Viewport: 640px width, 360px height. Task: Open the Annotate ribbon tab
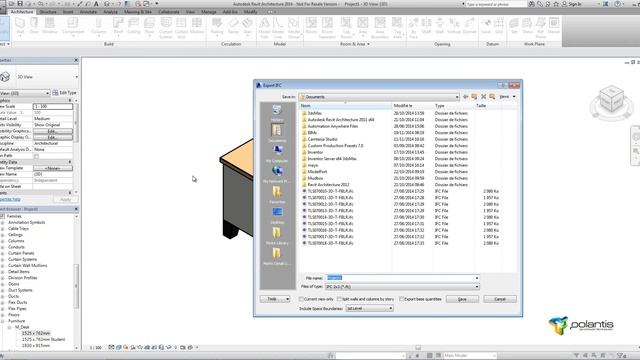tap(88, 12)
